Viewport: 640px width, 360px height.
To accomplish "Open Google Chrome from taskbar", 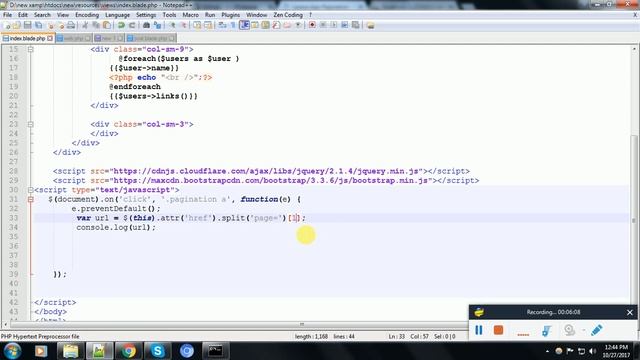I will pos(129,351).
